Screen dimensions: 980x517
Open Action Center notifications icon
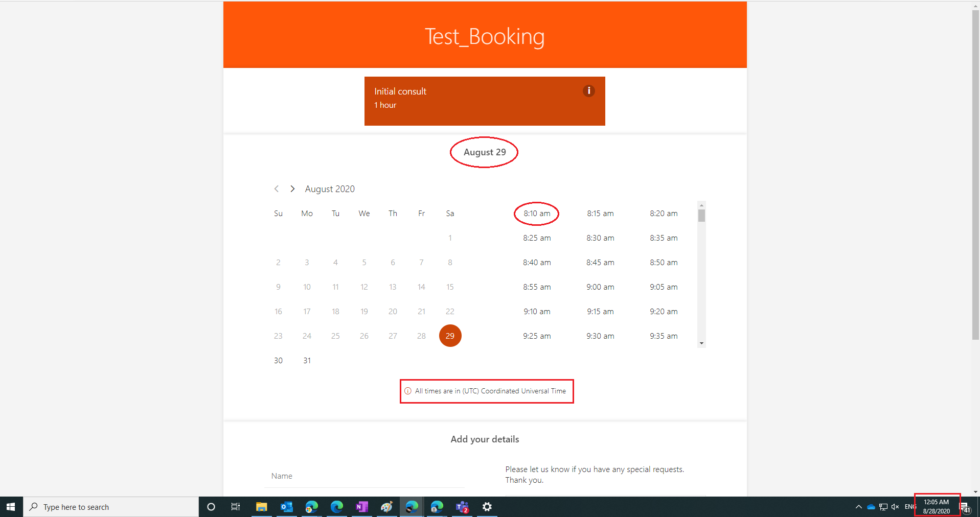965,507
